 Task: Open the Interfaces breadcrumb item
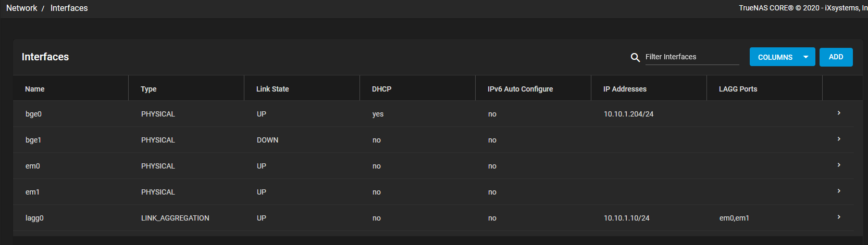coord(69,8)
